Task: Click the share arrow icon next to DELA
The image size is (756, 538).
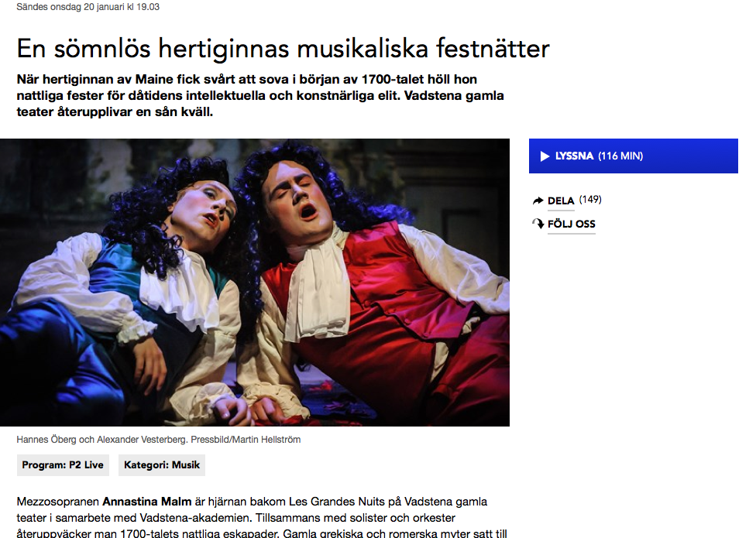Action: [x=538, y=200]
